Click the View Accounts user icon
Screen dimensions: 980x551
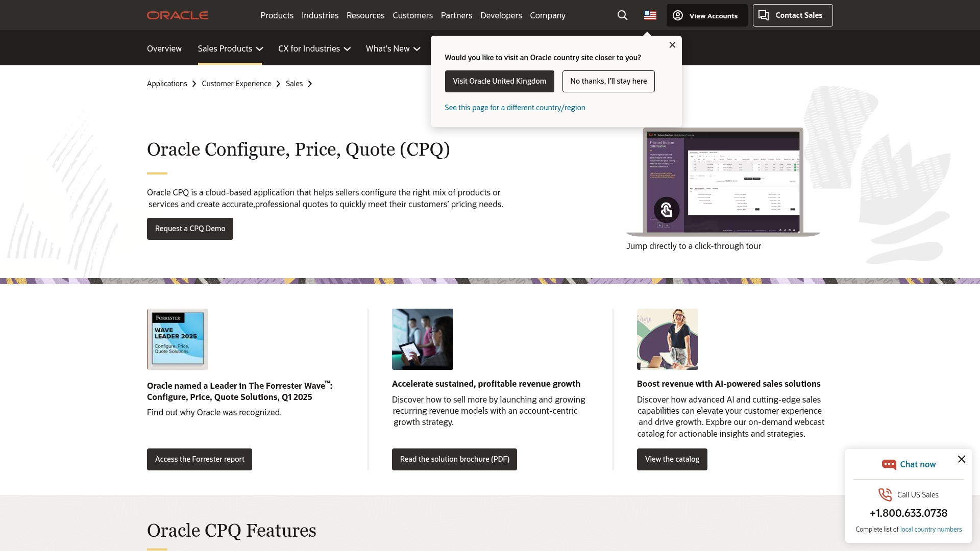pyautogui.click(x=678, y=15)
